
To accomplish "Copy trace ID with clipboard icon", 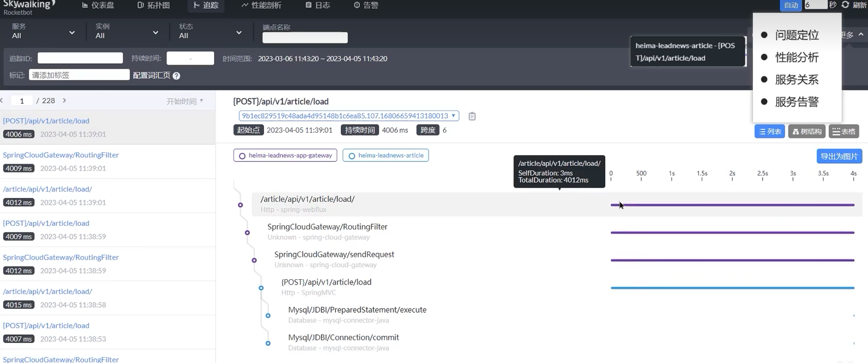I will [472, 116].
